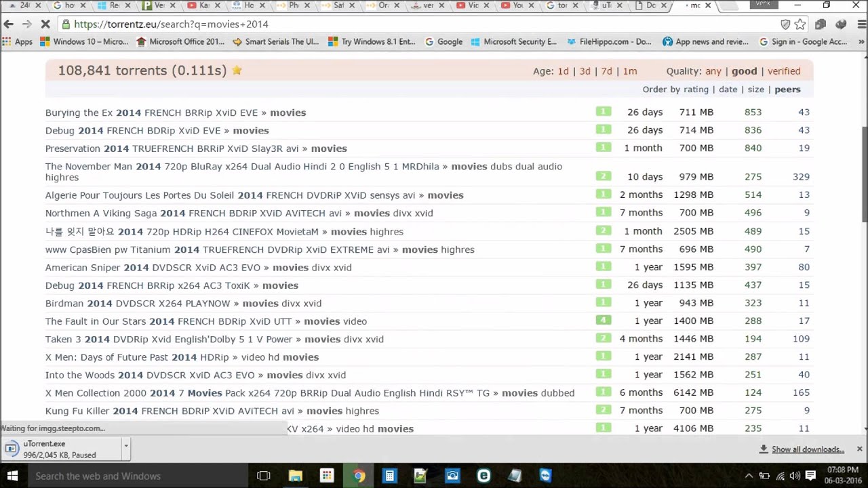The image size is (868, 488).
Task: Bookmark this page with the star icon
Action: (800, 24)
